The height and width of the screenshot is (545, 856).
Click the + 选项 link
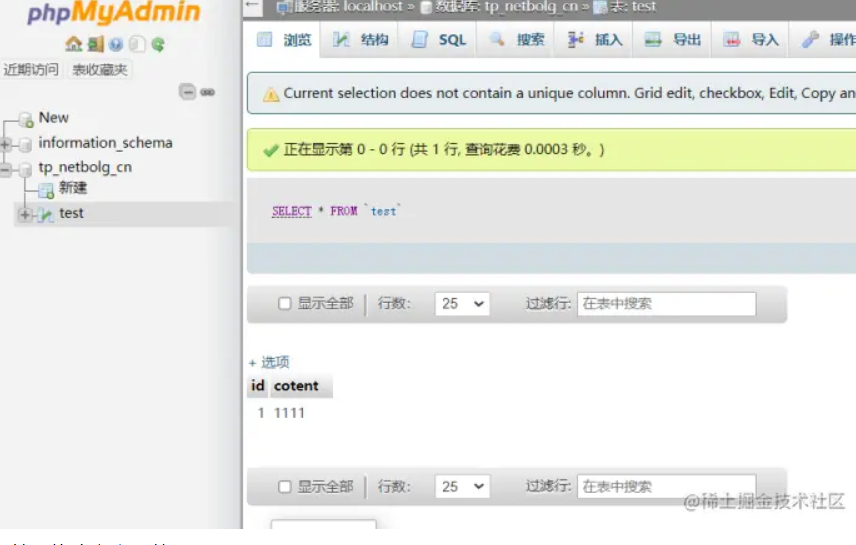pos(269,362)
